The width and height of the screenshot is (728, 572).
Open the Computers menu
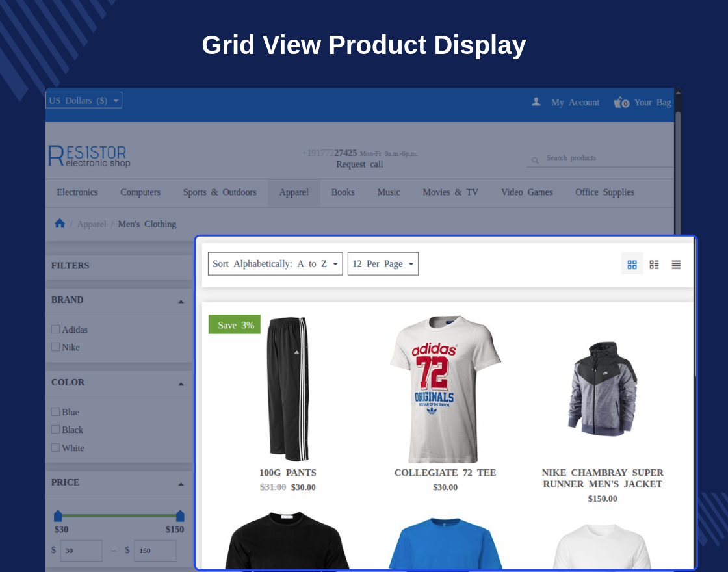click(x=140, y=192)
